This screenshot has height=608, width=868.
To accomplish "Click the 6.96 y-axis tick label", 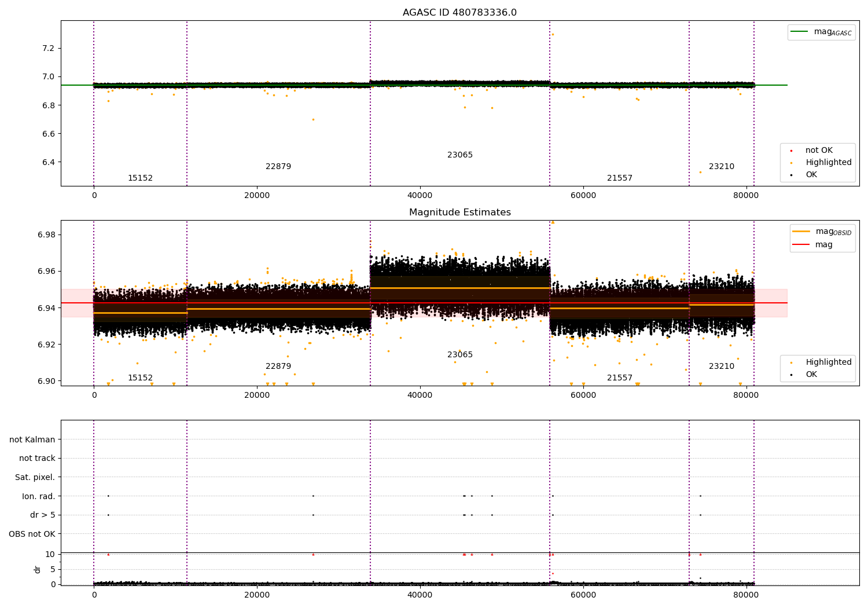I will pyautogui.click(x=46, y=272).
